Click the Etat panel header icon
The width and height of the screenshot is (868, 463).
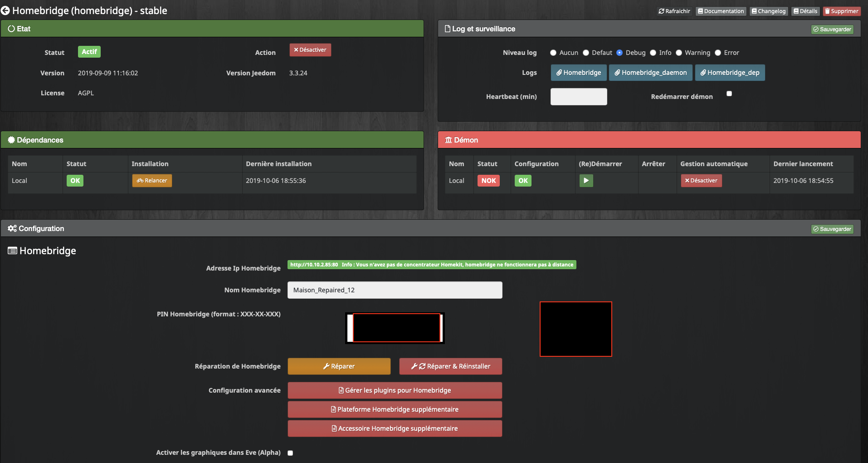11,29
